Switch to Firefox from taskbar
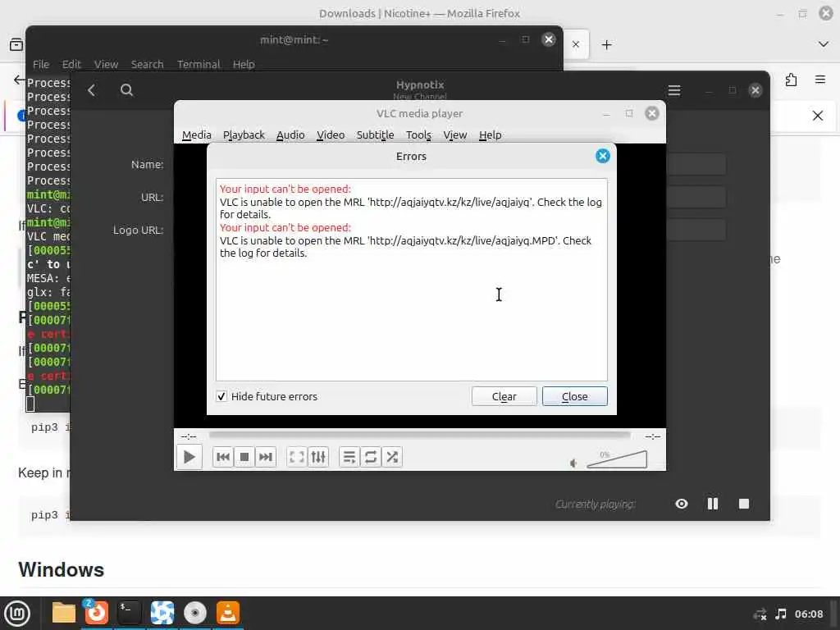Viewport: 840px width, 630px height. tap(97, 613)
